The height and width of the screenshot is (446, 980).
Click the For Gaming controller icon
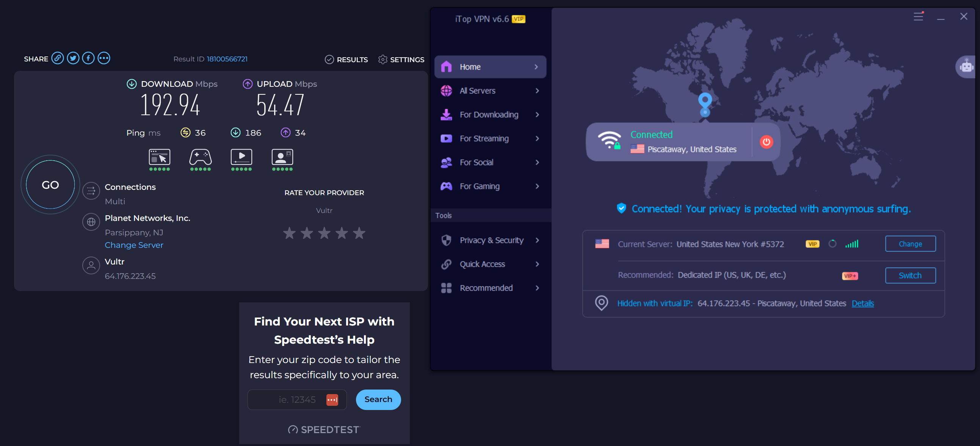pyautogui.click(x=446, y=186)
